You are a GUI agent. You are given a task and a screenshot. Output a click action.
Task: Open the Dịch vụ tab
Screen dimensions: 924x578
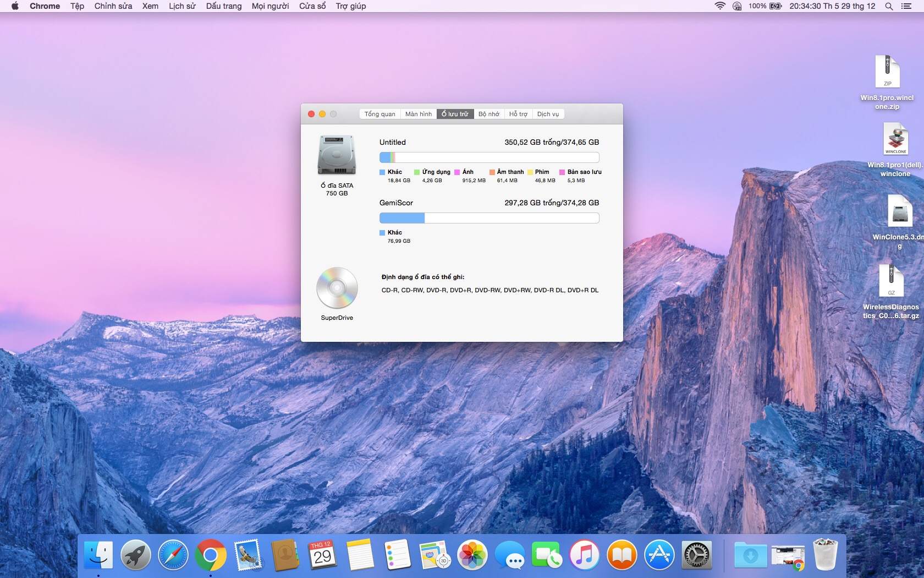click(548, 114)
